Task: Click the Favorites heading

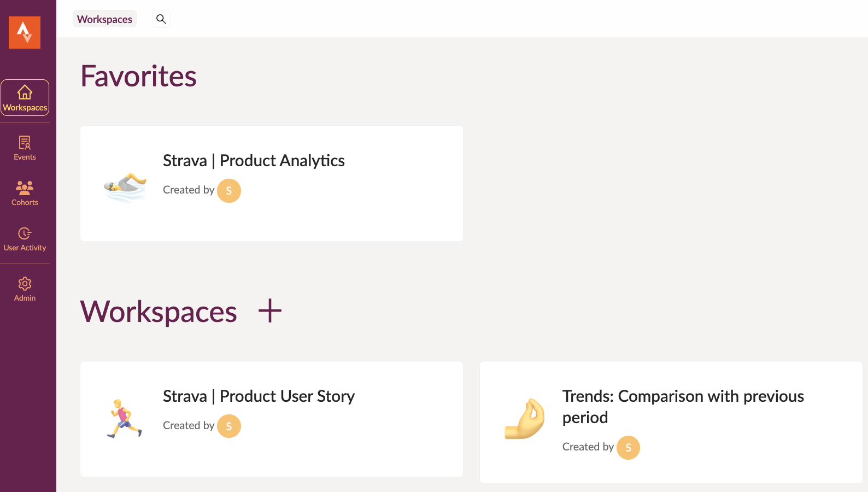Action: (138, 76)
